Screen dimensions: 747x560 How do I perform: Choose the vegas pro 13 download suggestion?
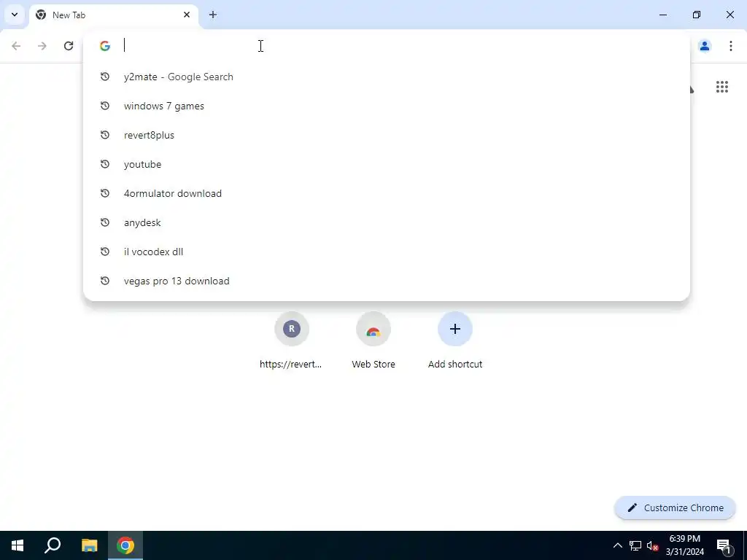(x=387, y=281)
